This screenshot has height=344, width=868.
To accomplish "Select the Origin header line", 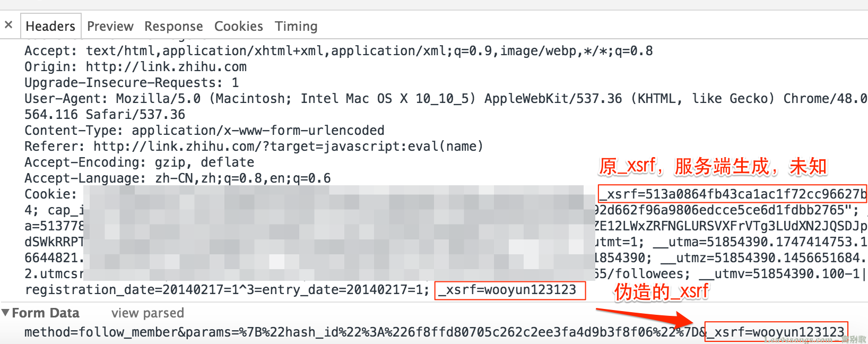I will (136, 67).
